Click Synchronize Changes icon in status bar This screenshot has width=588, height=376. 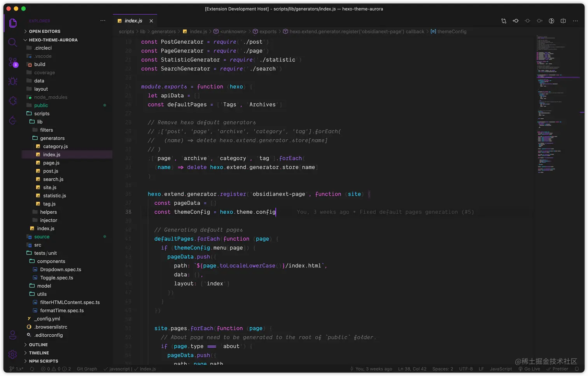click(x=32, y=369)
